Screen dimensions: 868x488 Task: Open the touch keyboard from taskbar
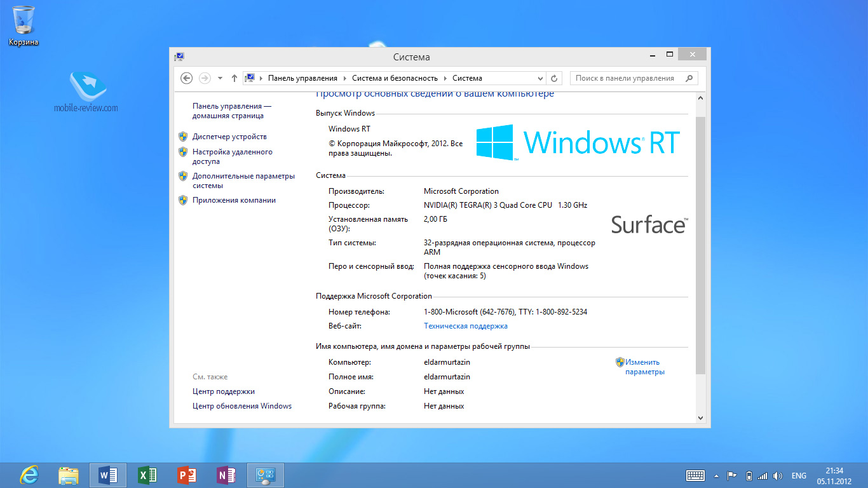695,475
